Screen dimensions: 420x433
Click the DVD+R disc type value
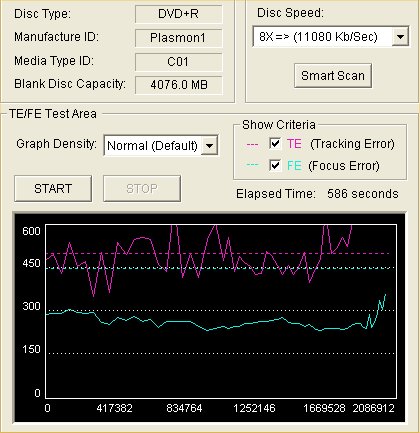pos(178,14)
